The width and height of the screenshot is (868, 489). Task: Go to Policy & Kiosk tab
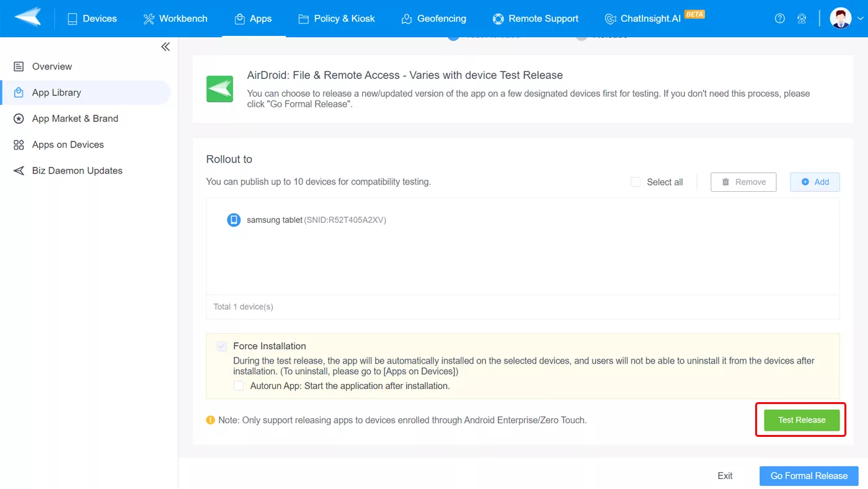click(x=337, y=19)
